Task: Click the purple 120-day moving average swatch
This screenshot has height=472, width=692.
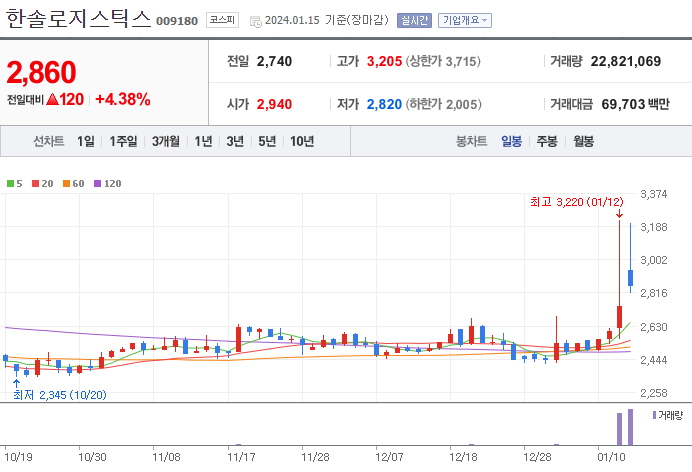Action: (98, 184)
